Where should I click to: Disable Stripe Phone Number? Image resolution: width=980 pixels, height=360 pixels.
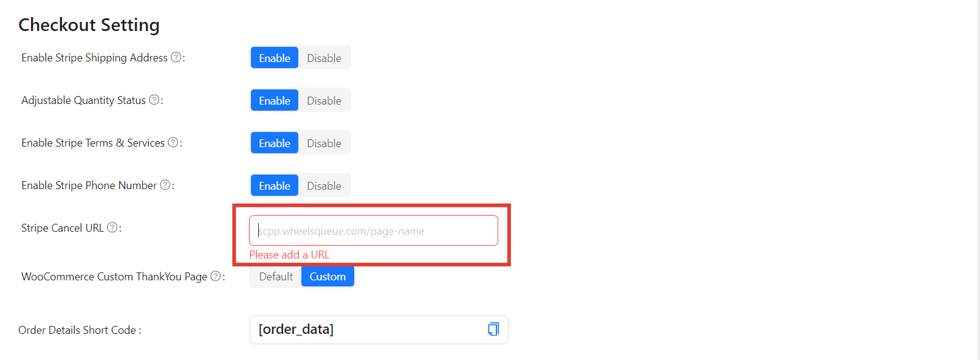(324, 185)
